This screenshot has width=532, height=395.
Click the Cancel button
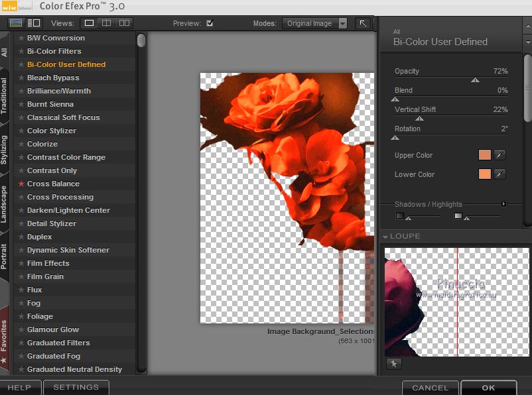tap(430, 388)
